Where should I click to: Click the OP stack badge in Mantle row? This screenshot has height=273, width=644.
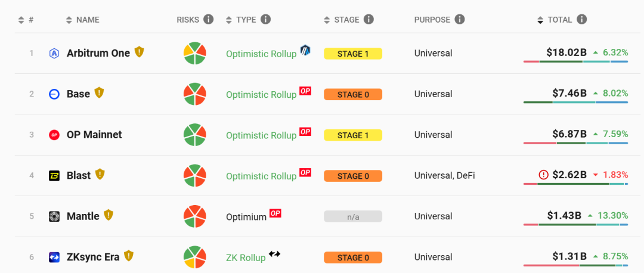tap(275, 213)
